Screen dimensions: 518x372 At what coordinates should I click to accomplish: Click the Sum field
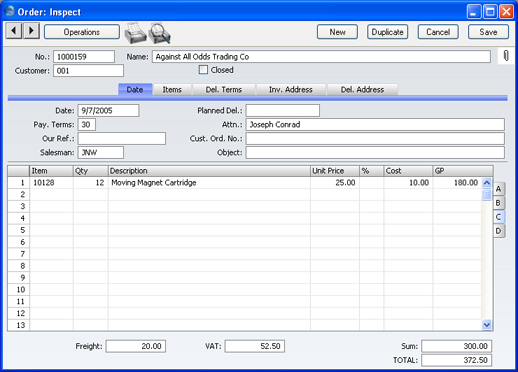coord(457,346)
